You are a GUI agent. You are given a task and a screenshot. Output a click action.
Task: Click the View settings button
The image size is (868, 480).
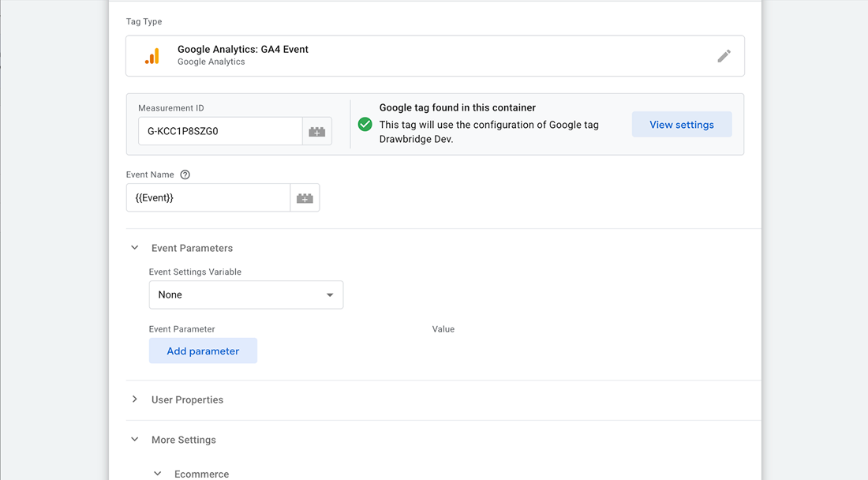(x=682, y=125)
